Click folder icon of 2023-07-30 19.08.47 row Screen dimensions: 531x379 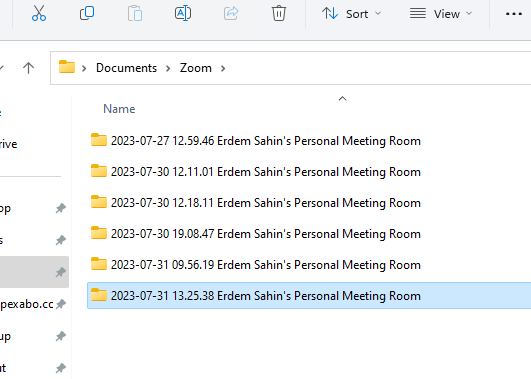99,233
